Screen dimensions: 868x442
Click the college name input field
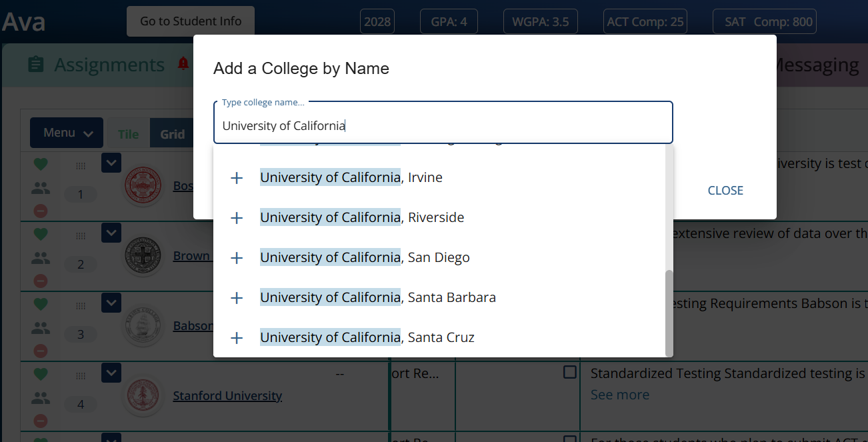443,123
